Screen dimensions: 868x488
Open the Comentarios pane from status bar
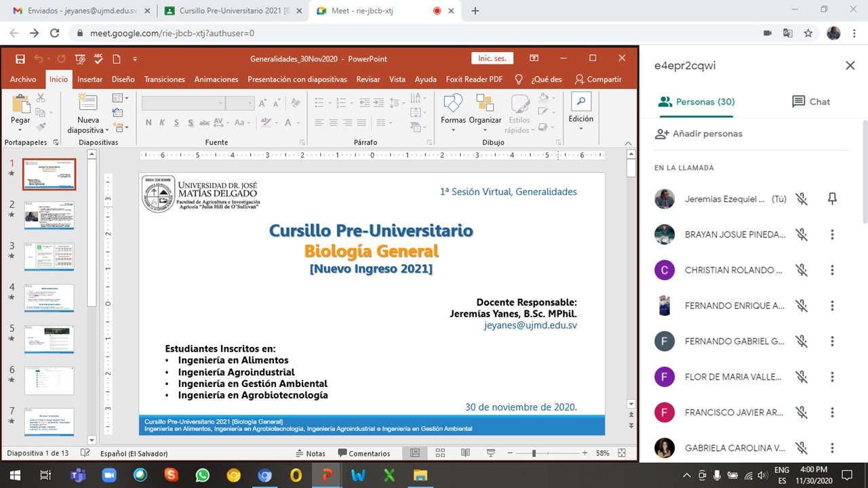(x=364, y=453)
